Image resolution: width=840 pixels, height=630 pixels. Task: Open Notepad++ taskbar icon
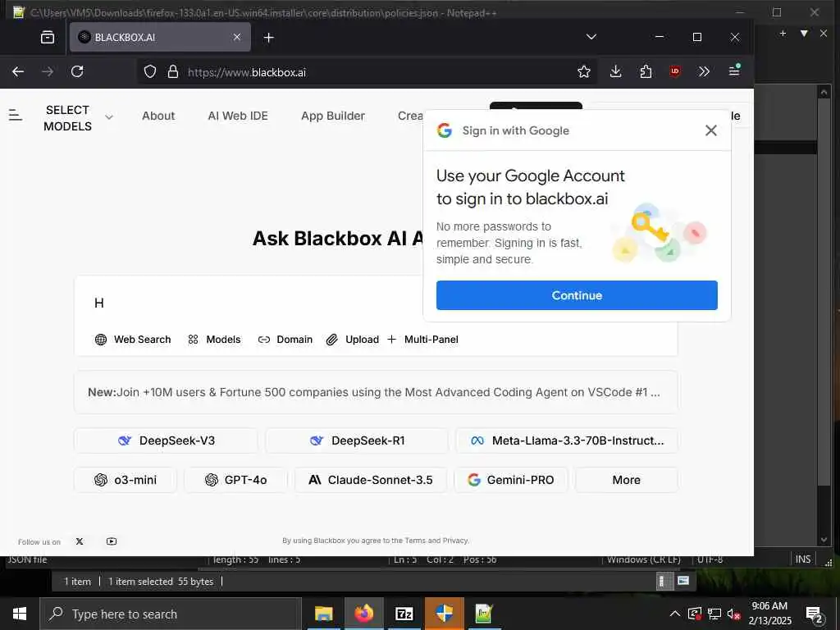click(484, 614)
